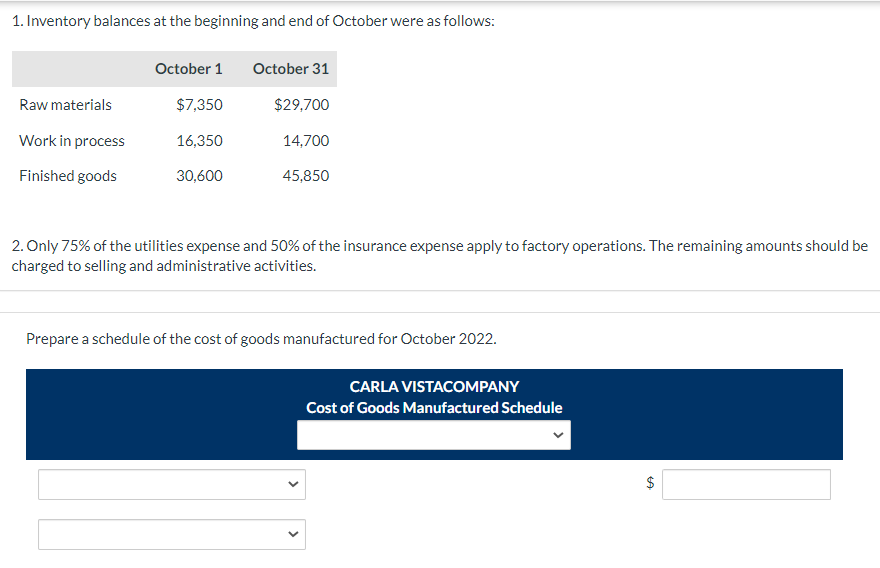Screen dimensions: 880x568
Task: Click the 45,850 finished goods value
Action: click(306, 176)
